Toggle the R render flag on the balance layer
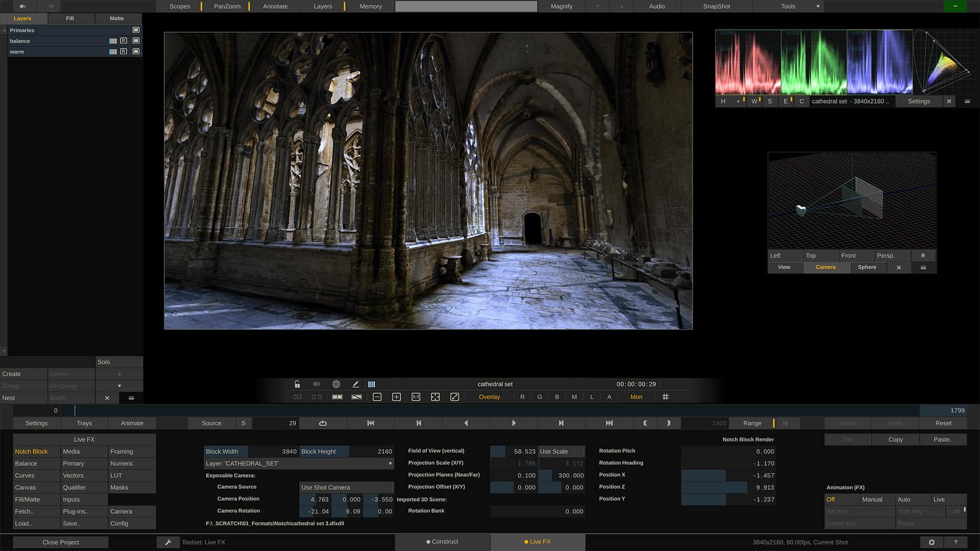 pyautogui.click(x=123, y=41)
